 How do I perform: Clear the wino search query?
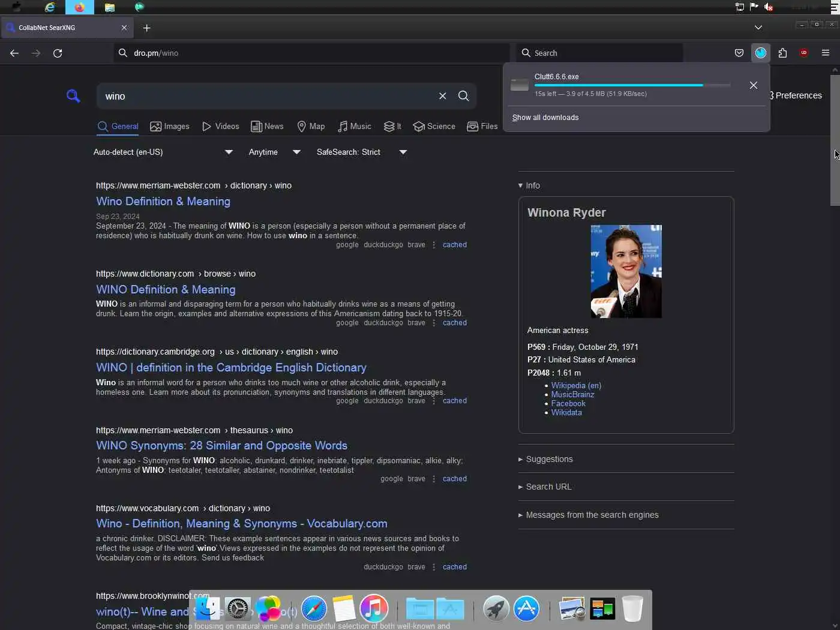pos(442,96)
